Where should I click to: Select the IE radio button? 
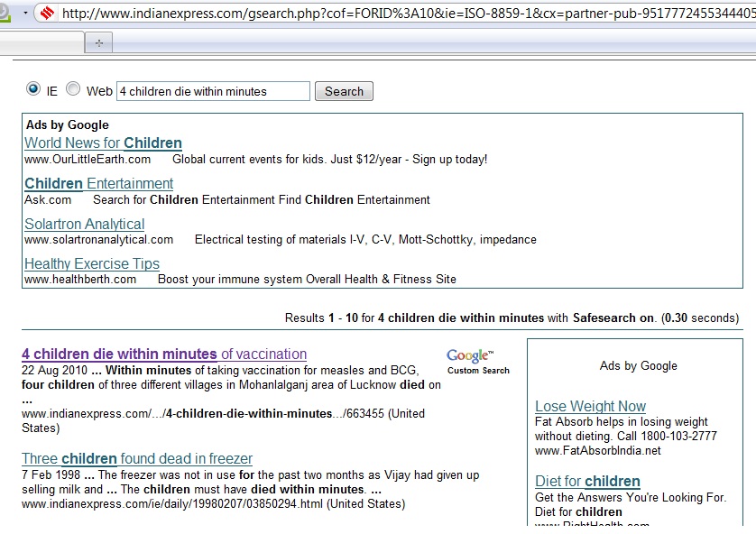[x=33, y=88]
